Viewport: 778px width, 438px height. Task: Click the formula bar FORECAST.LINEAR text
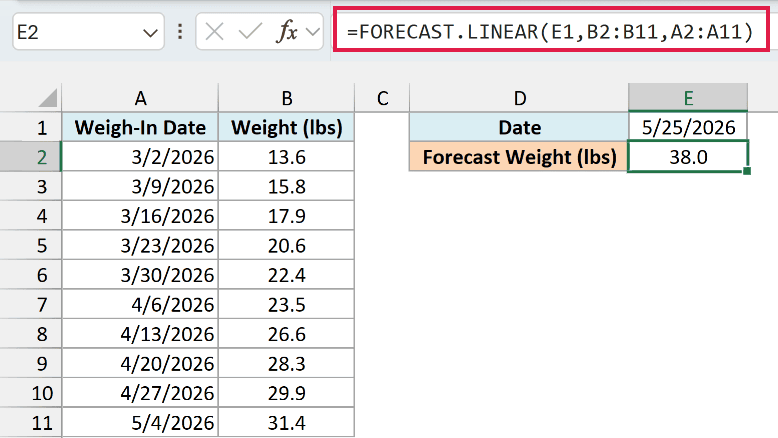pyautogui.click(x=550, y=32)
